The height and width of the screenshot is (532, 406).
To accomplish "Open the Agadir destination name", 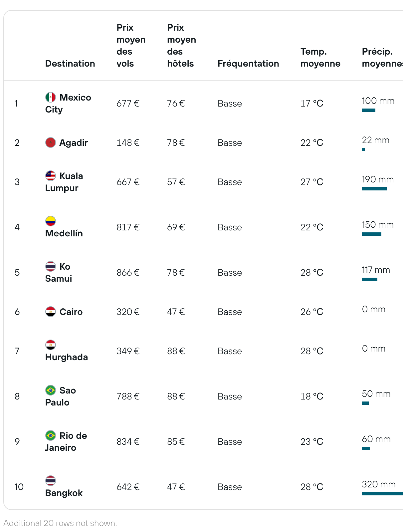I will [x=74, y=143].
